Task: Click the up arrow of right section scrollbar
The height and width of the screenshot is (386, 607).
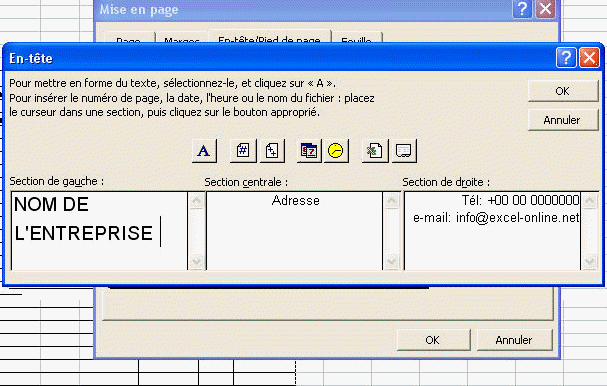Action: point(590,201)
